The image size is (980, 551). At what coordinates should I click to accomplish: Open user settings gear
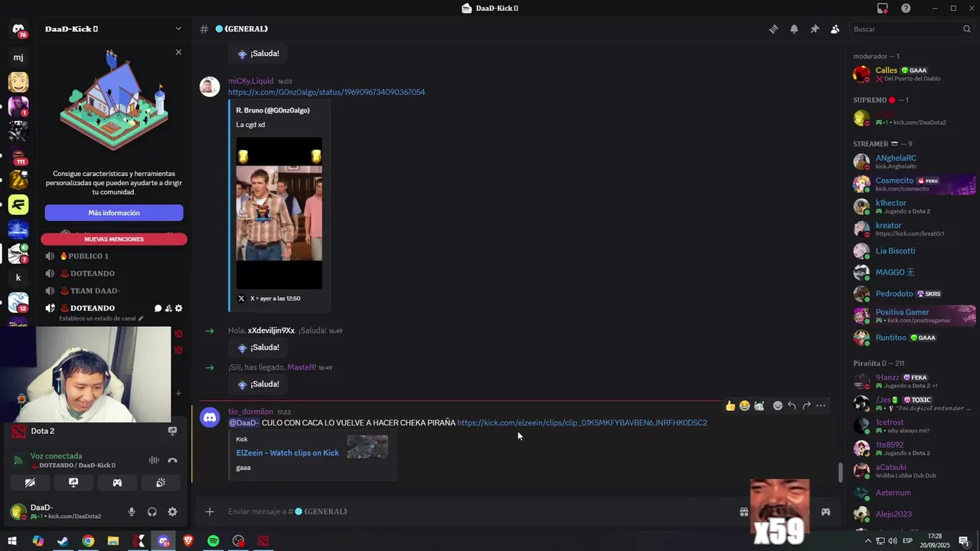(172, 512)
